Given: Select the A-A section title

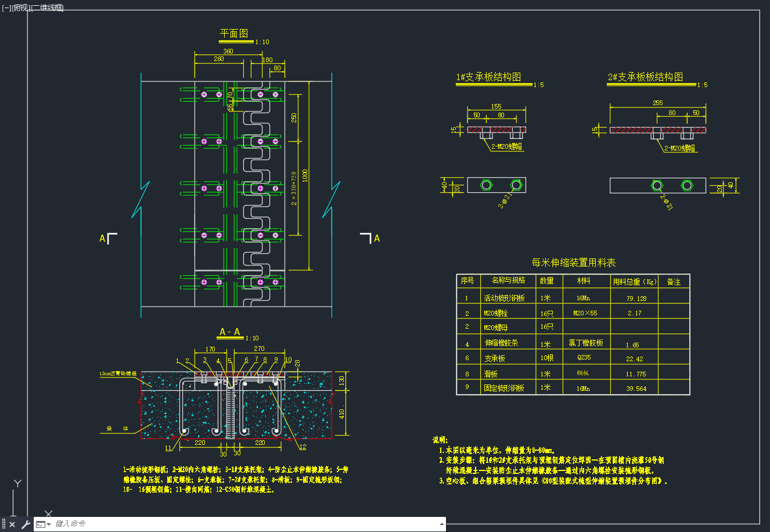Looking at the screenshot, I should pyautogui.click(x=230, y=332).
